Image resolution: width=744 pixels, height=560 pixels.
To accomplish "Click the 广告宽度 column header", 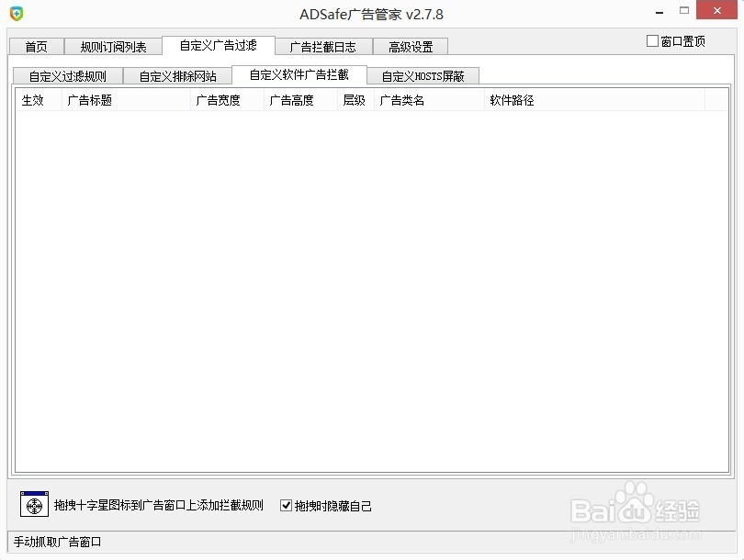I will point(227,100).
